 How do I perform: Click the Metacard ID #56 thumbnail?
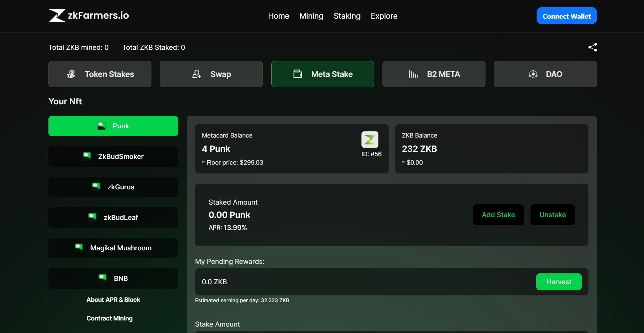point(370,140)
